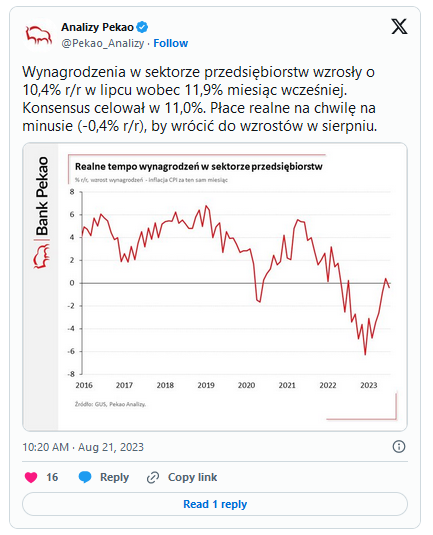The height and width of the screenshot is (535, 433).
Task: Open the X logo link
Action: pyautogui.click(x=399, y=27)
